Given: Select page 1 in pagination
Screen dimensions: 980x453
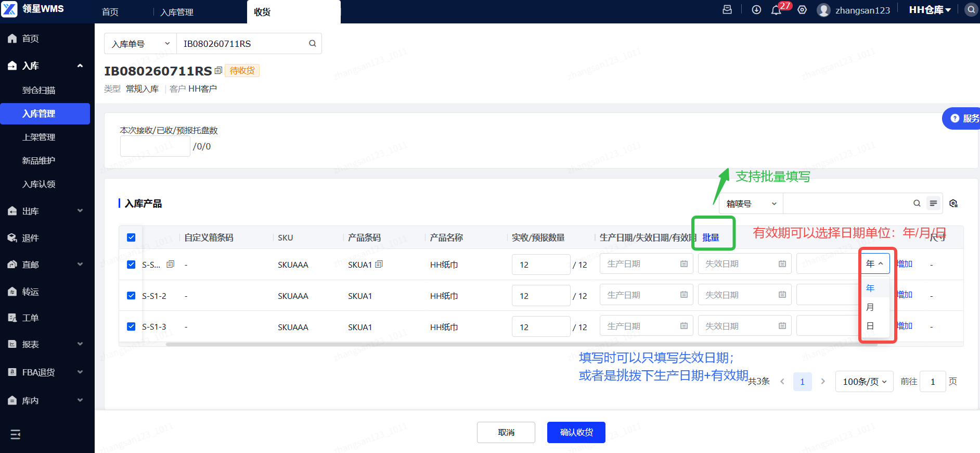Looking at the screenshot, I should pos(802,382).
